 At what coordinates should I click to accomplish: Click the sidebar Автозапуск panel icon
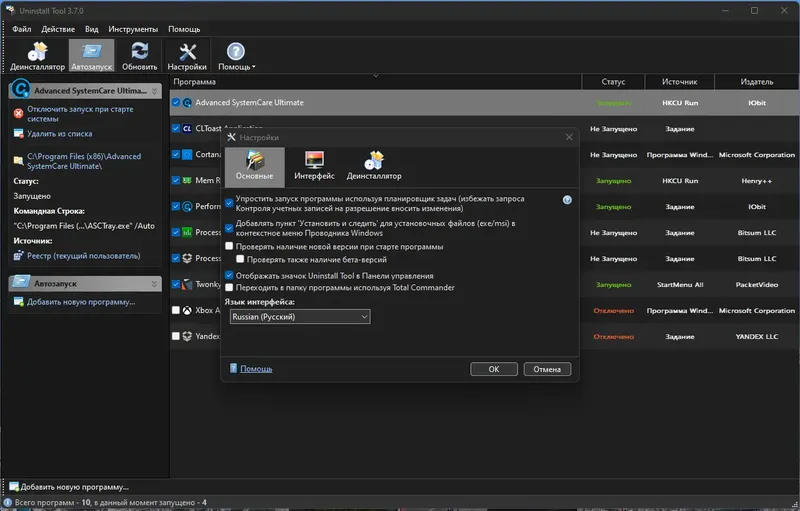point(21,282)
